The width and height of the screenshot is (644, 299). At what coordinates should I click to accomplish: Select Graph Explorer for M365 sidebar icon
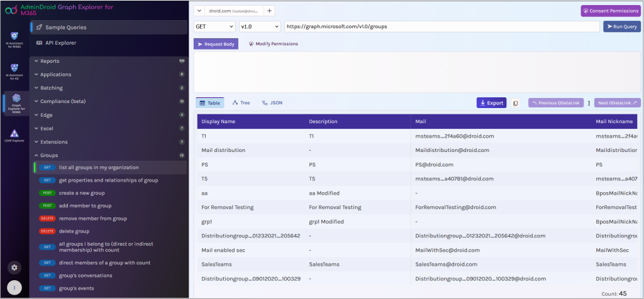(x=16, y=104)
